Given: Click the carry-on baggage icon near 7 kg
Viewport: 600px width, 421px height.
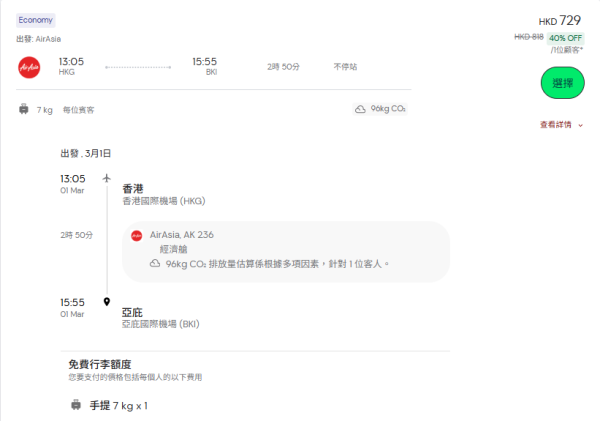Looking at the screenshot, I should coord(23,109).
